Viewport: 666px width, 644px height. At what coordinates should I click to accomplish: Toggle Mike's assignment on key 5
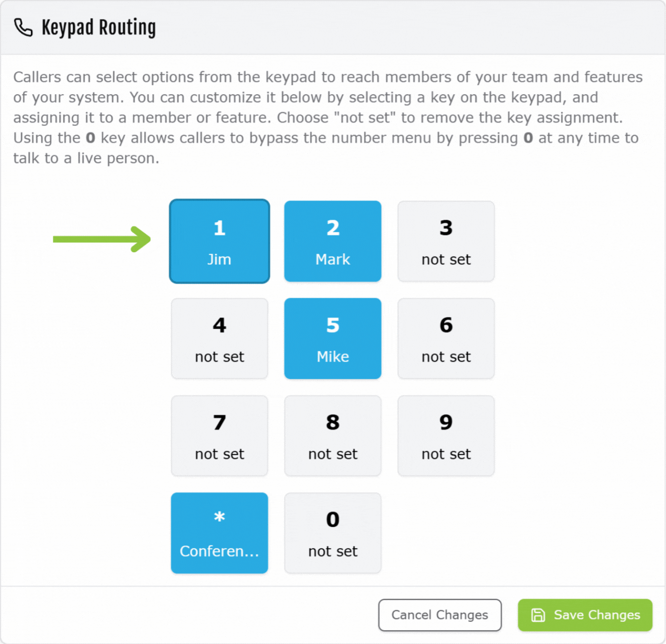(x=333, y=338)
